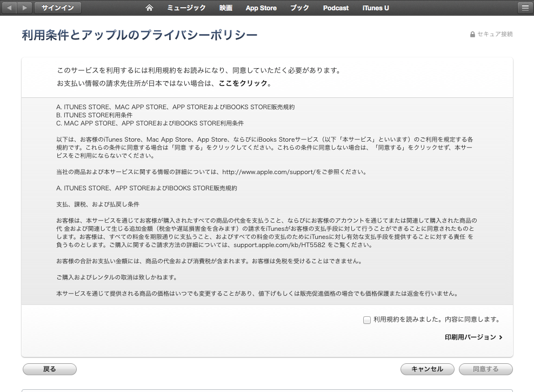Click the 戻る button
The height and width of the screenshot is (392, 534).
tap(50, 369)
